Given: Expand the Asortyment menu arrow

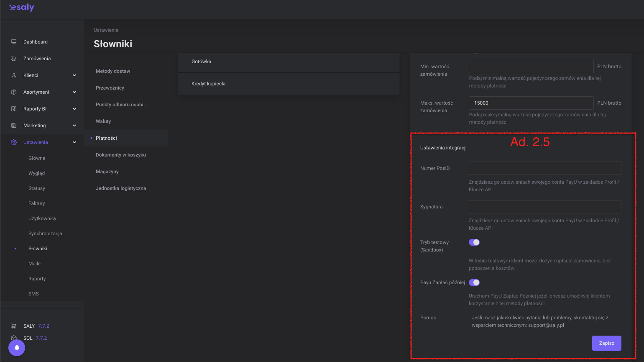Looking at the screenshot, I should [x=74, y=92].
